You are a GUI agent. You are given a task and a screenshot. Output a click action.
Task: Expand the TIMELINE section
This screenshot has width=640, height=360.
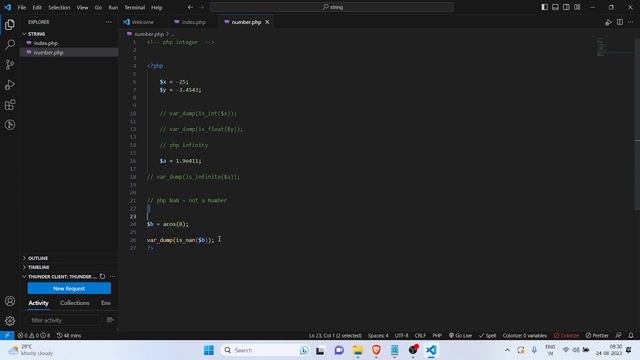(x=38, y=267)
